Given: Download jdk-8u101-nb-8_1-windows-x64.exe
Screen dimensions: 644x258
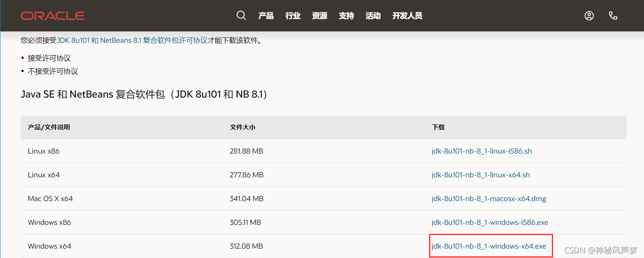Looking at the screenshot, I should click(489, 246).
